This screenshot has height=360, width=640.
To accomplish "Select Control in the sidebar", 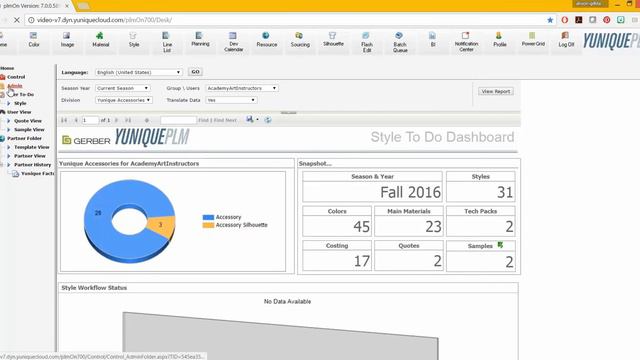I will pyautogui.click(x=16, y=77).
